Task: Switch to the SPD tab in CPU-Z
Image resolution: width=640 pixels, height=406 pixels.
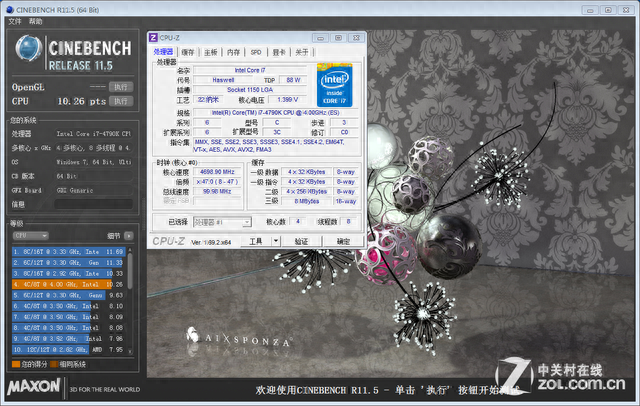Action: pyautogui.click(x=255, y=51)
